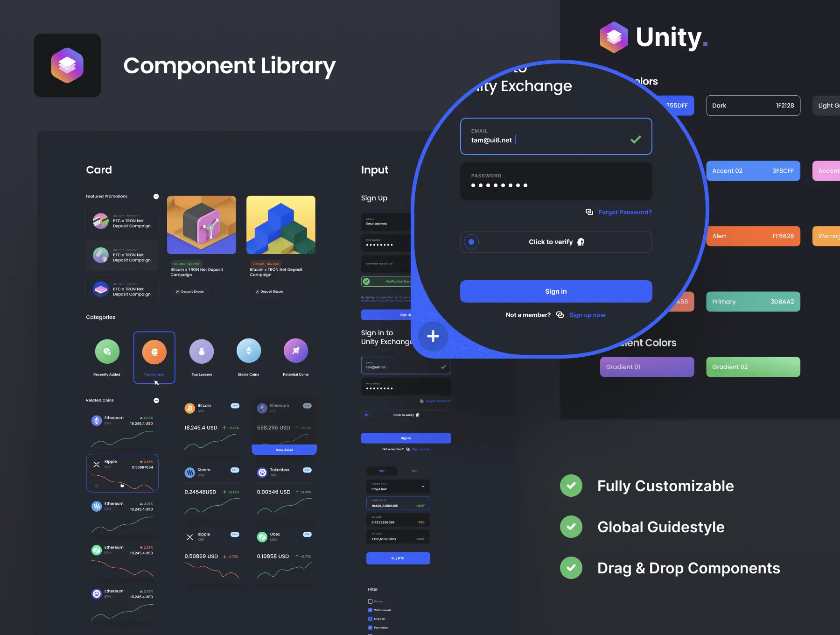Pick the Accent 02 3F8CFF color swatch

753,171
